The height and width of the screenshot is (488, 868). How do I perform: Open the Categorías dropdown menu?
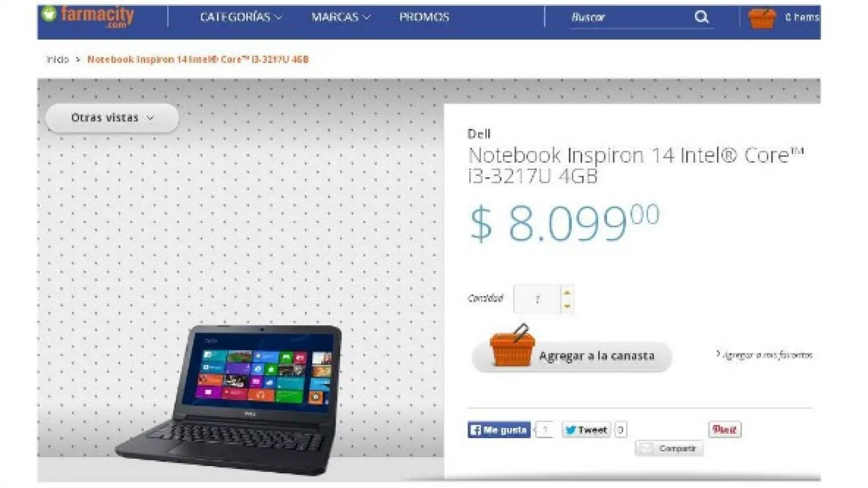coord(241,17)
